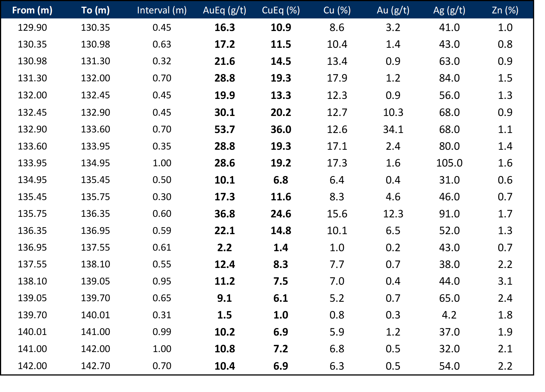Click the 'Au (g/t)' column header
The height and width of the screenshot is (392, 545).
coord(393,10)
